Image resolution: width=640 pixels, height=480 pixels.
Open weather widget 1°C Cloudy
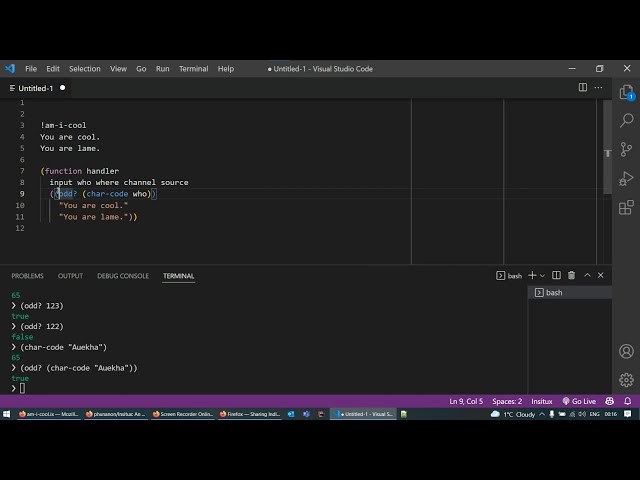coord(513,414)
